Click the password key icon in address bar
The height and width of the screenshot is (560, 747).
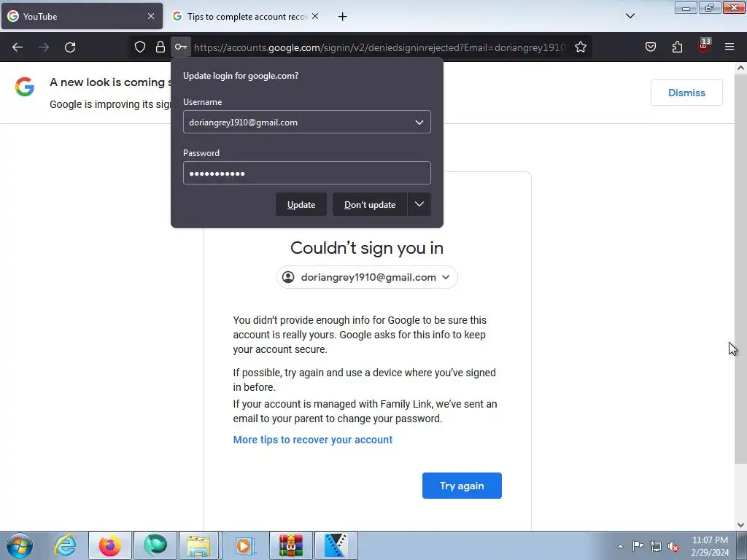181,47
